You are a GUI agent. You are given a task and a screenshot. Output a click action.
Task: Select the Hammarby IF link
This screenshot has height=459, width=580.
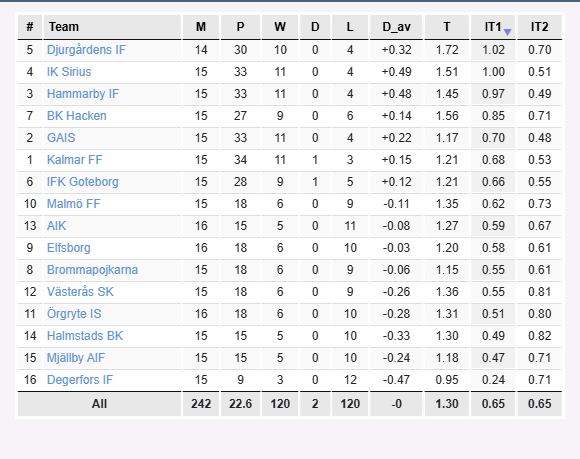point(83,94)
